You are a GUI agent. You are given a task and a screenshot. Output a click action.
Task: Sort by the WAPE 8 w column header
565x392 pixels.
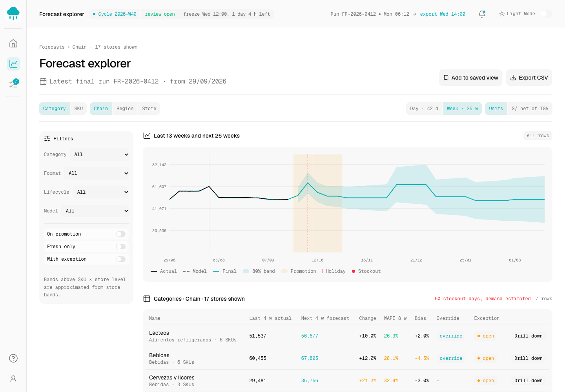[x=395, y=318]
